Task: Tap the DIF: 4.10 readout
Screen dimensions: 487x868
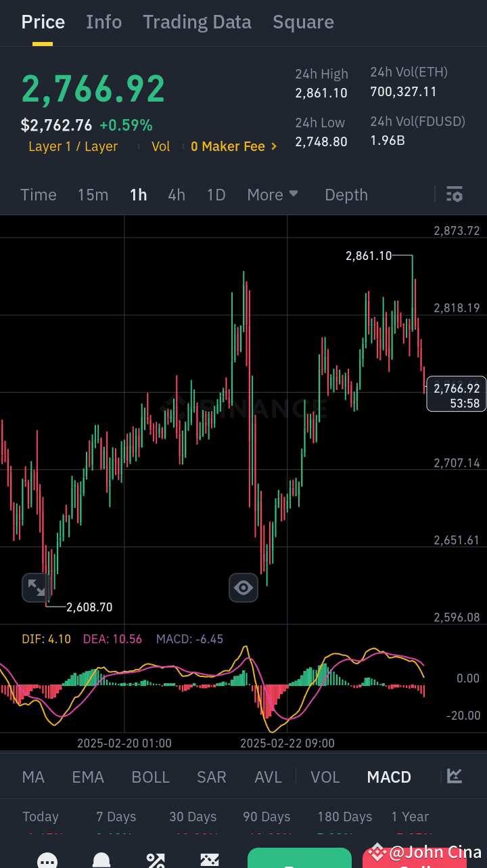Action: [46, 638]
